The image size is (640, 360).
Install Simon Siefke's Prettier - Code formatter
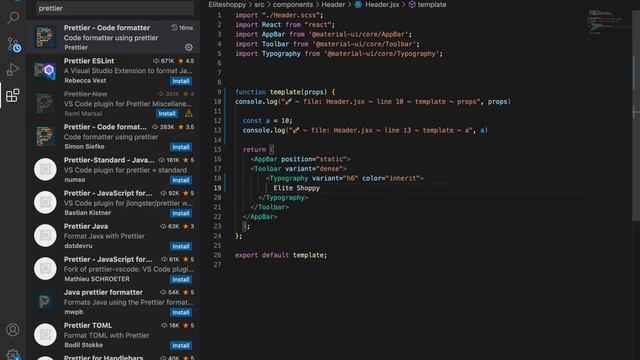pyautogui.click(x=180, y=147)
